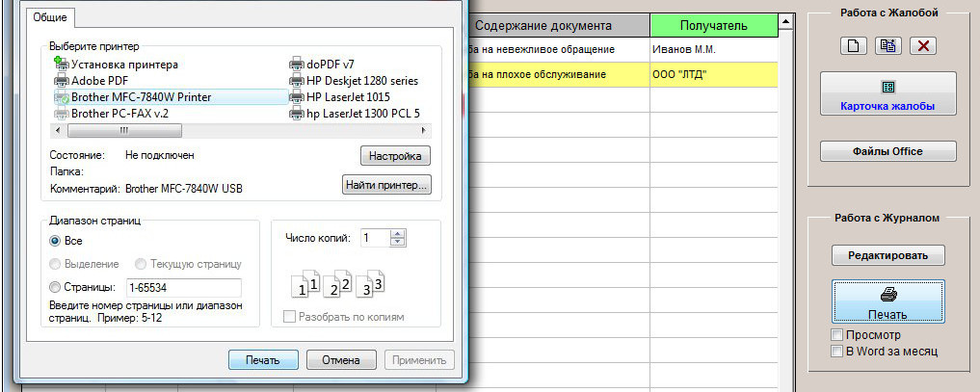Select HP LaserJet 1015 printer
Screen dimensions: 980x392
(339, 96)
